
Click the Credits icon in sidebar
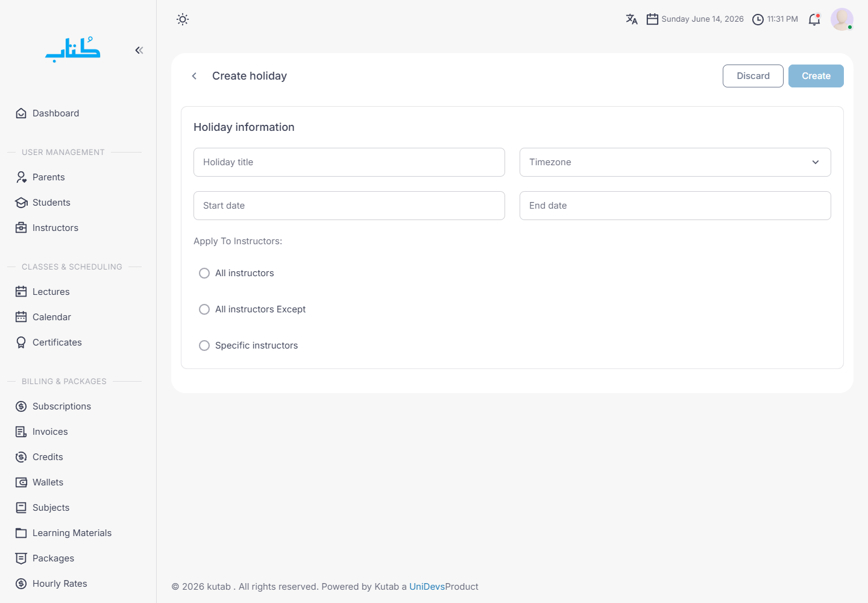[21, 457]
